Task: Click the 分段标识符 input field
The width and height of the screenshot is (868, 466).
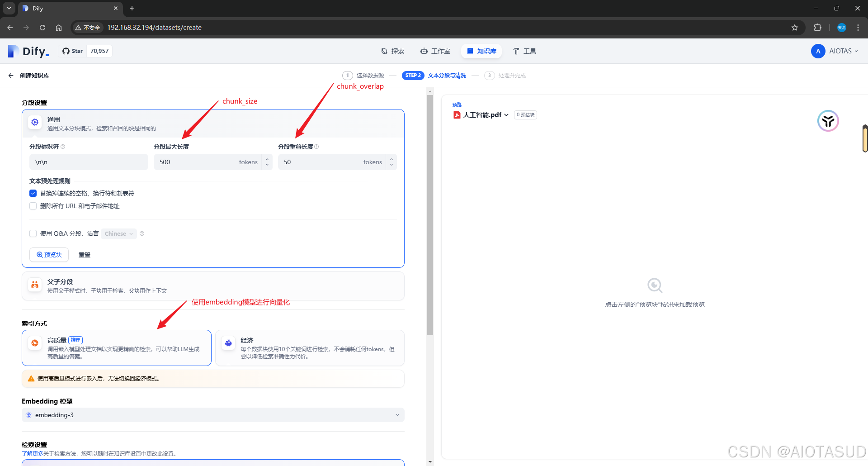Action: (89, 162)
